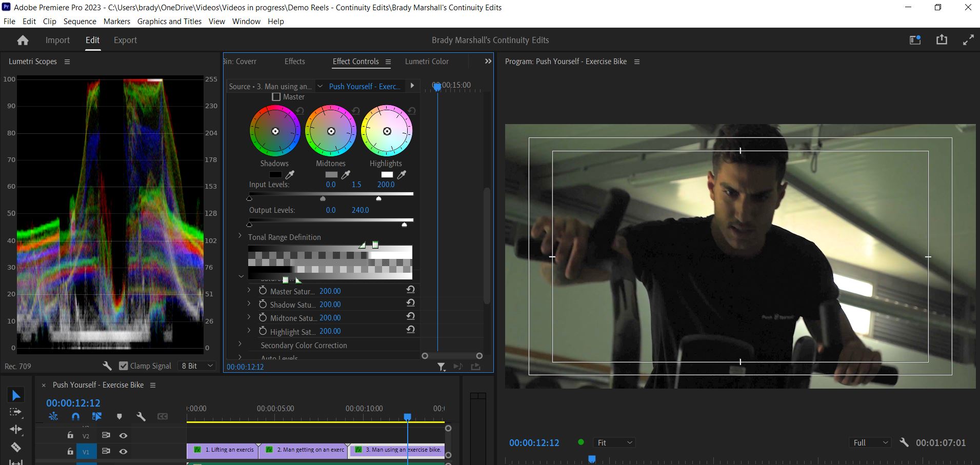Click the Shadows eyedropper

pos(290,175)
